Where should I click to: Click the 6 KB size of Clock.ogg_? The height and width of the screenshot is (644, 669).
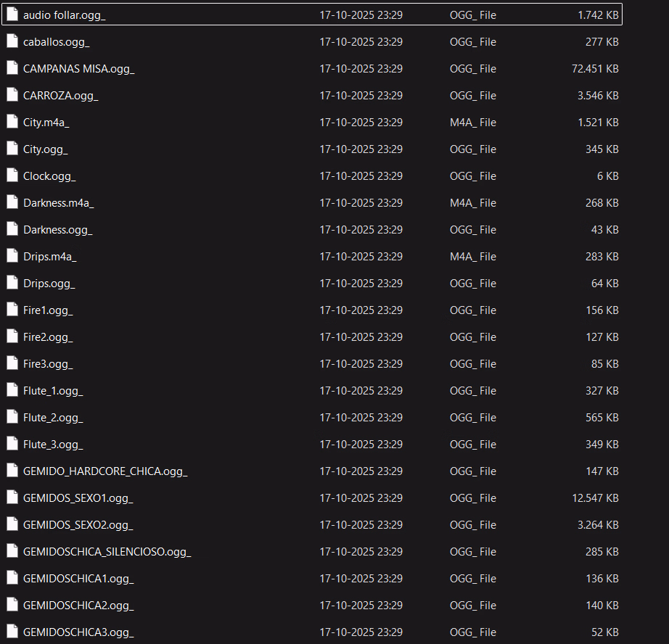coord(608,176)
